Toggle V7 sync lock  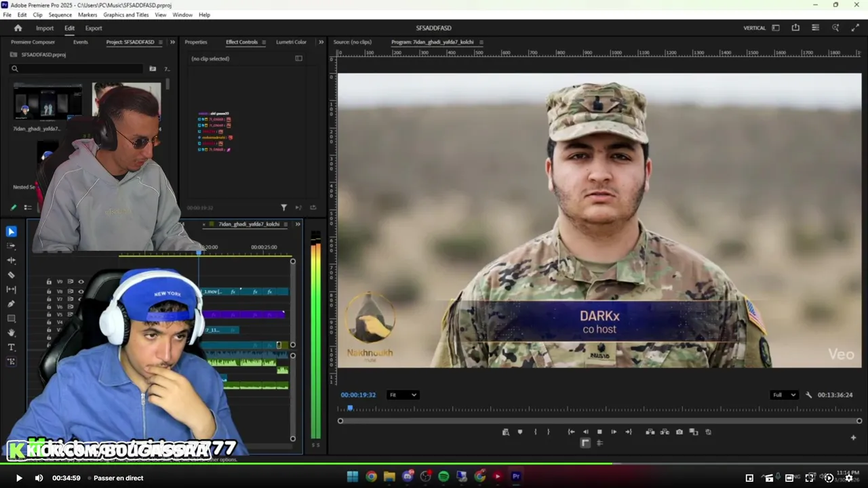click(x=70, y=299)
